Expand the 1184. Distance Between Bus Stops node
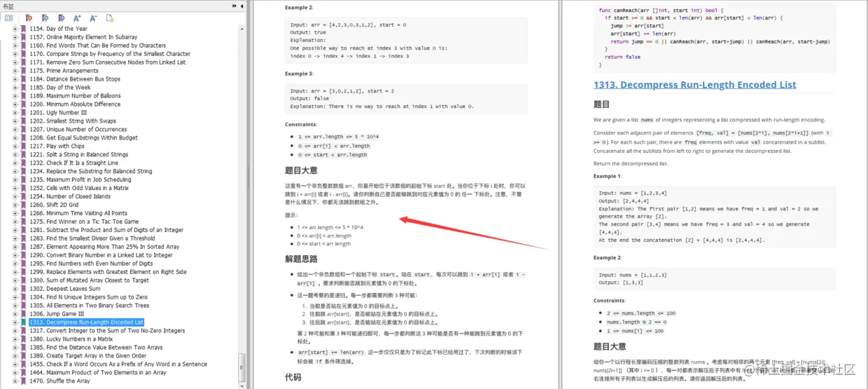The width and height of the screenshot is (868, 389). (x=15, y=79)
